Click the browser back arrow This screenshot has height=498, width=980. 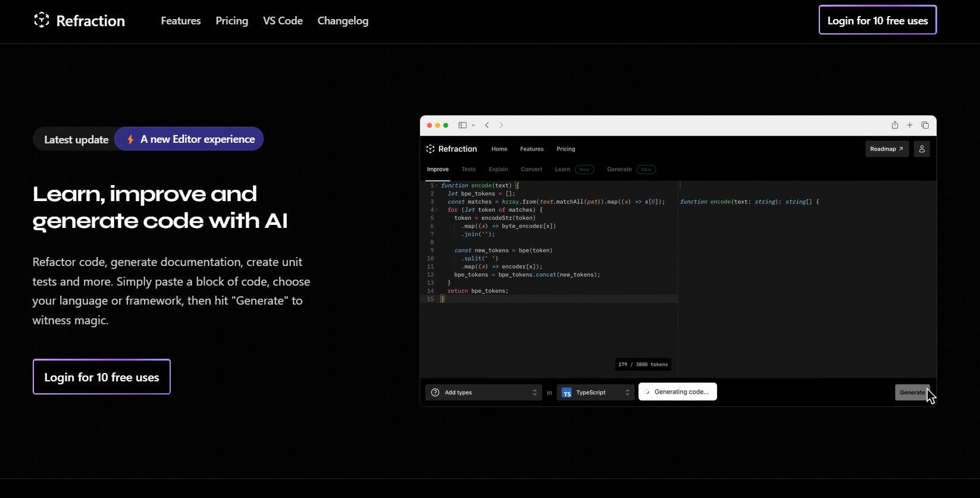pyautogui.click(x=487, y=125)
